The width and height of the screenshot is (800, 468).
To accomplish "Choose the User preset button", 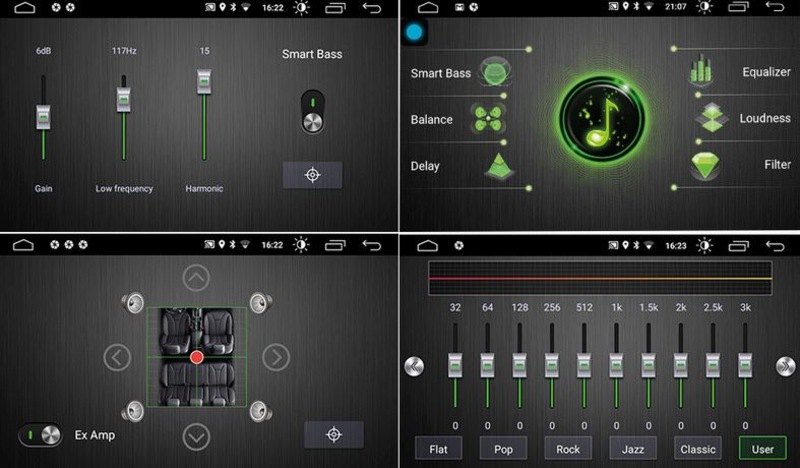I will pos(762,448).
